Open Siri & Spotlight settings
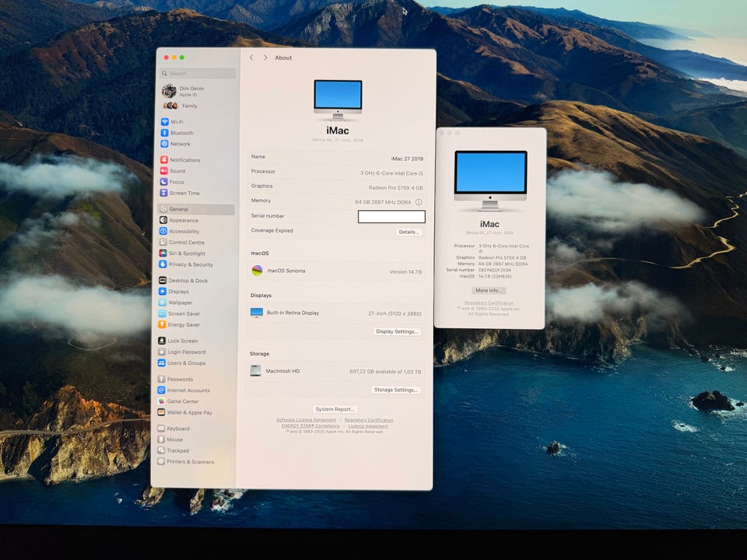This screenshot has width=747, height=560. pos(182,254)
